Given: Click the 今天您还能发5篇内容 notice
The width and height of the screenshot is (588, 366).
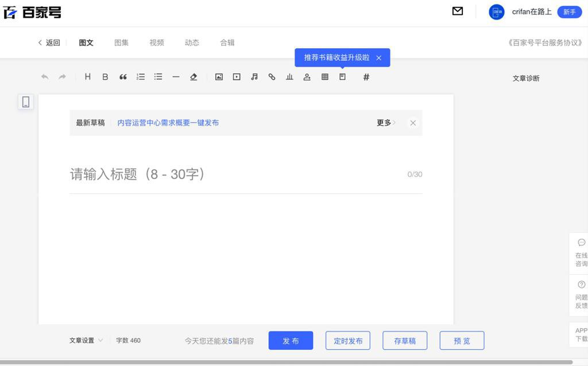Looking at the screenshot, I should pos(219,341).
